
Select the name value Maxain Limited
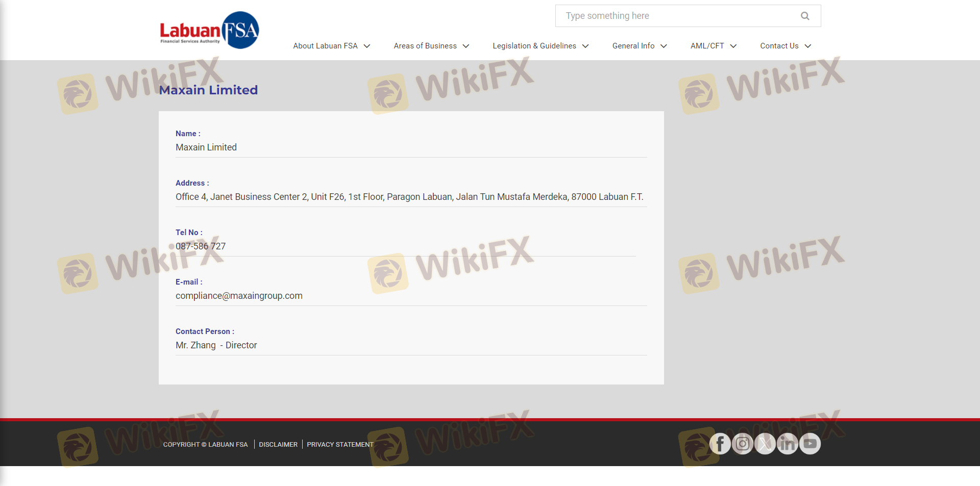(206, 147)
